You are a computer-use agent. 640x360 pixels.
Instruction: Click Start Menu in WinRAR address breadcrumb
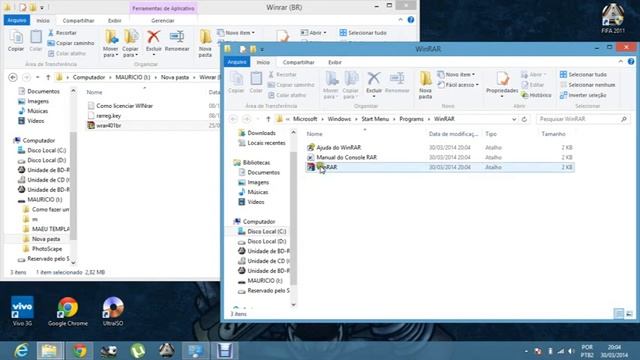pos(375,119)
